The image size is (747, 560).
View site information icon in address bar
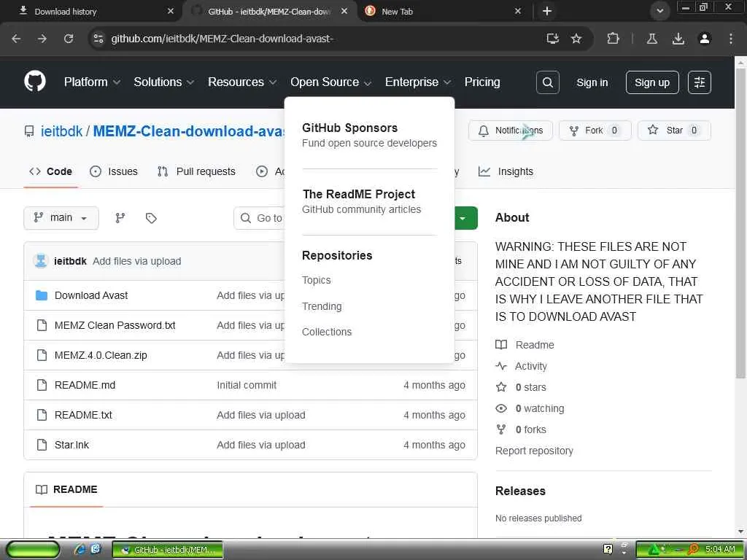98,39
